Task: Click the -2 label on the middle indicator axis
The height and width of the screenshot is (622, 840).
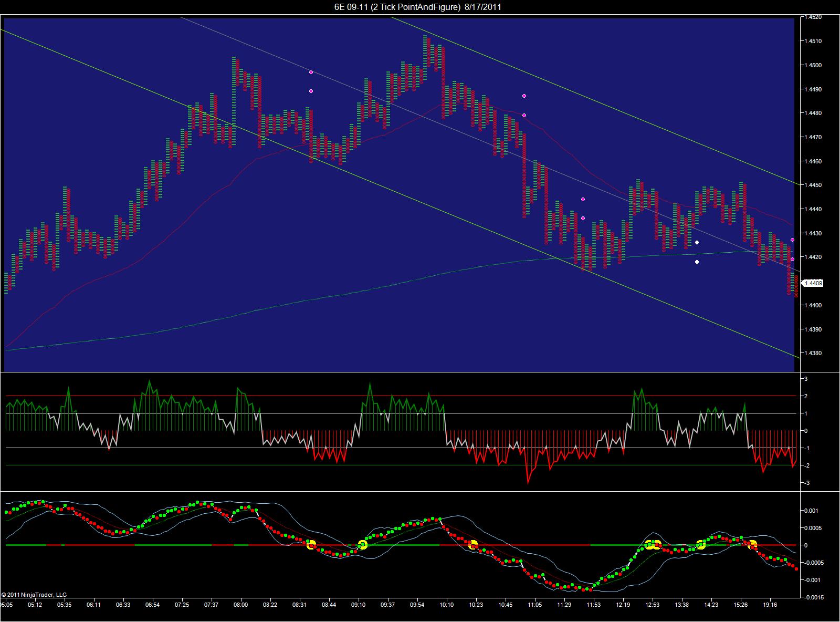Action: [x=807, y=465]
